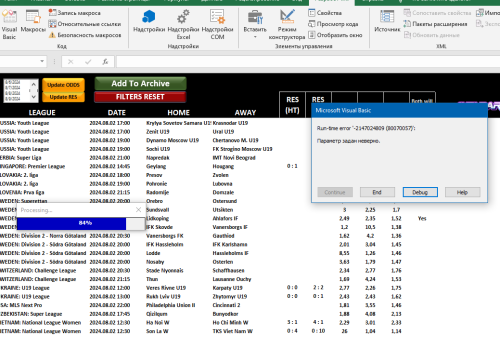The height and width of the screenshot is (363, 500).
Task: Click the Update RES button
Action: (x=63, y=97)
